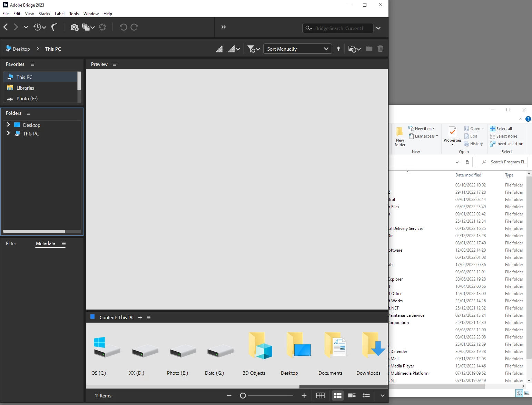Click Explorer Search Program Files field

click(x=503, y=162)
